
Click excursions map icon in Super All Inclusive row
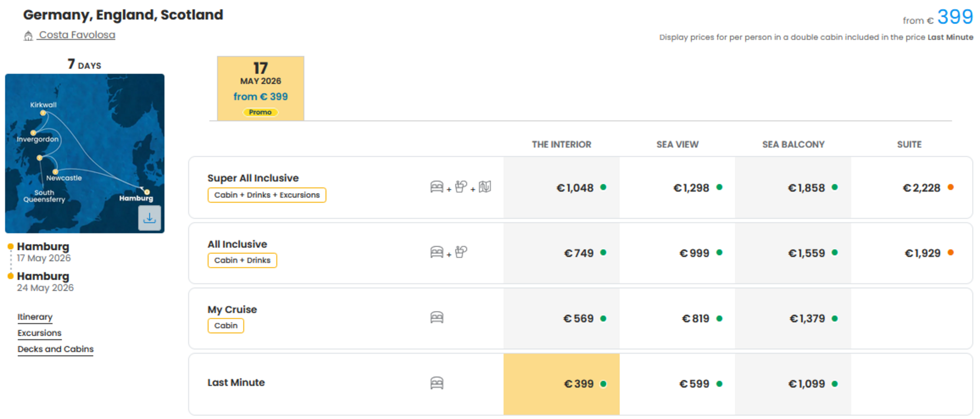point(485,187)
